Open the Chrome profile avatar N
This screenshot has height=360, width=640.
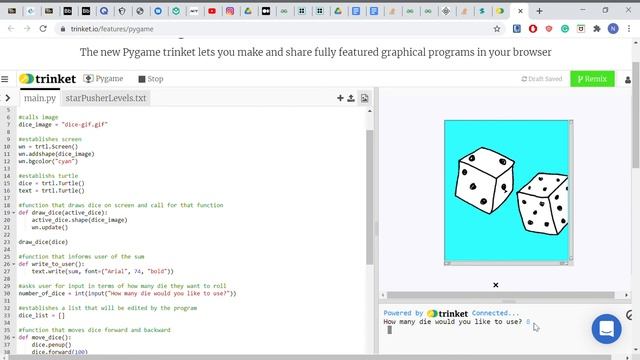click(x=613, y=29)
